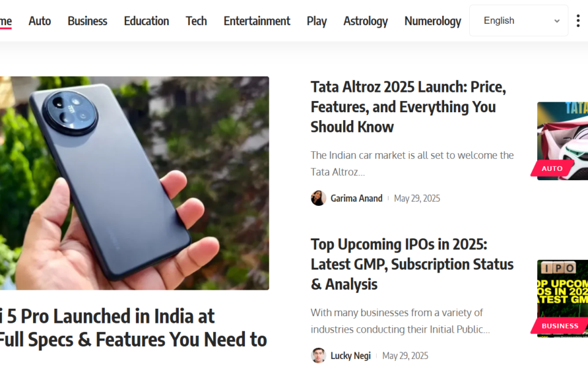Select the Tech navigation item
The image size is (588, 386).
point(196,21)
